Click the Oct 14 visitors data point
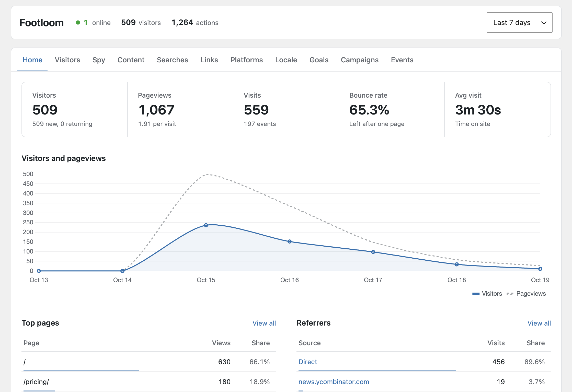 [x=122, y=271]
